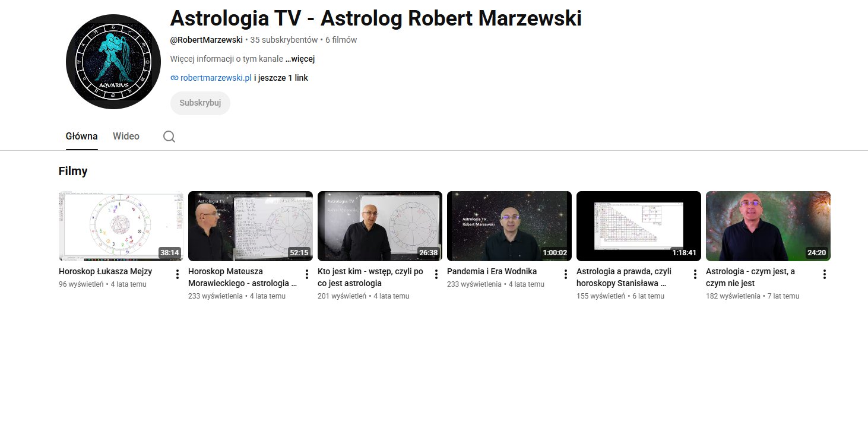Click '155 wyświetleń • 6 lat temu' text
Image resolution: width=868 pixels, height=425 pixels.
[x=620, y=296]
